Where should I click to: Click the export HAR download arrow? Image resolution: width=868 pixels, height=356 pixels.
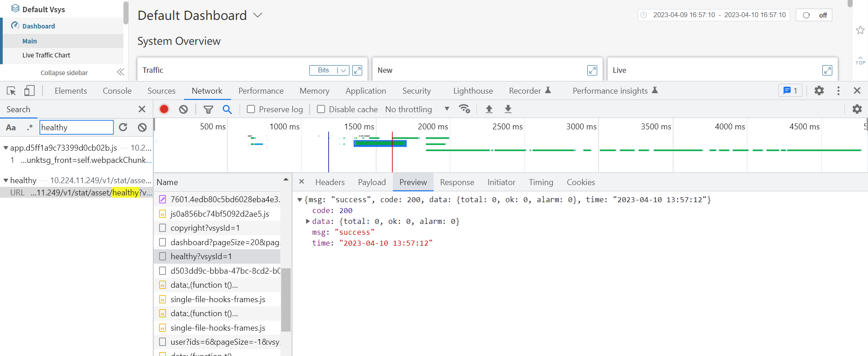(508, 109)
